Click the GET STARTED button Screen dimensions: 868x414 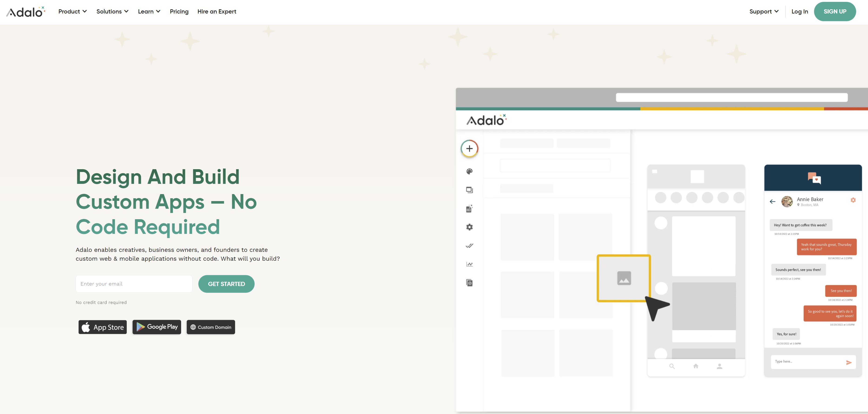point(226,284)
